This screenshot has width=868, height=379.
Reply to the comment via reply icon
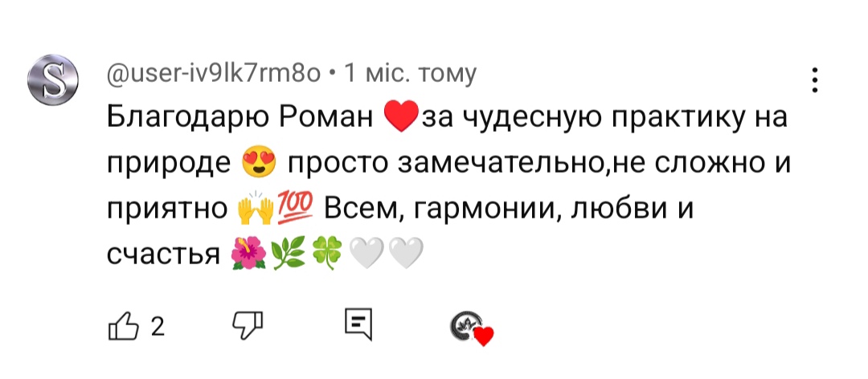click(x=358, y=324)
